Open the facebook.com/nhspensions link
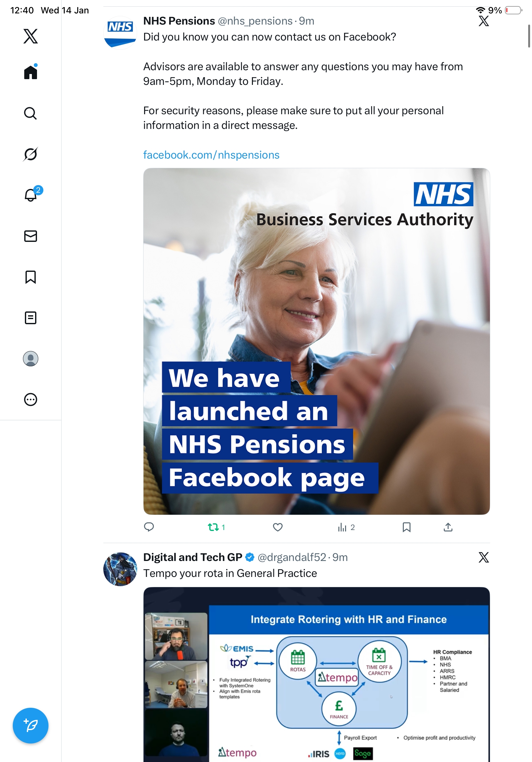The image size is (532, 762). pos(211,155)
